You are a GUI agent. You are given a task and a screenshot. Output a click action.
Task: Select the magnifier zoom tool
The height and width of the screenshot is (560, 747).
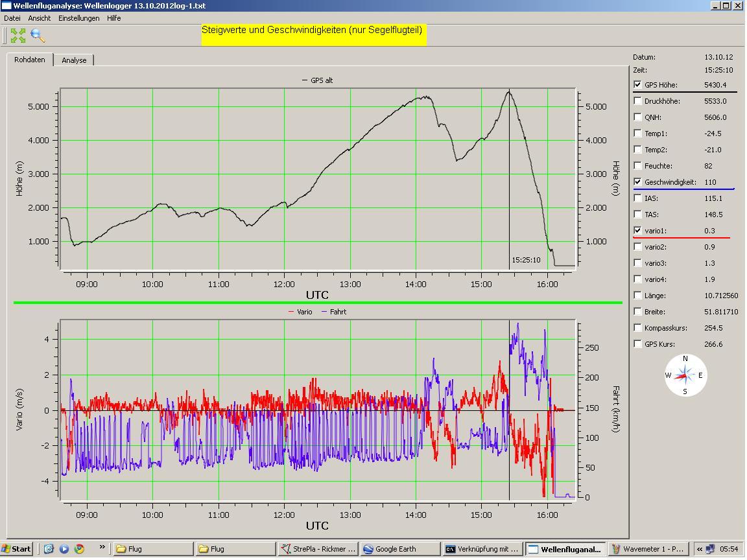coord(38,36)
